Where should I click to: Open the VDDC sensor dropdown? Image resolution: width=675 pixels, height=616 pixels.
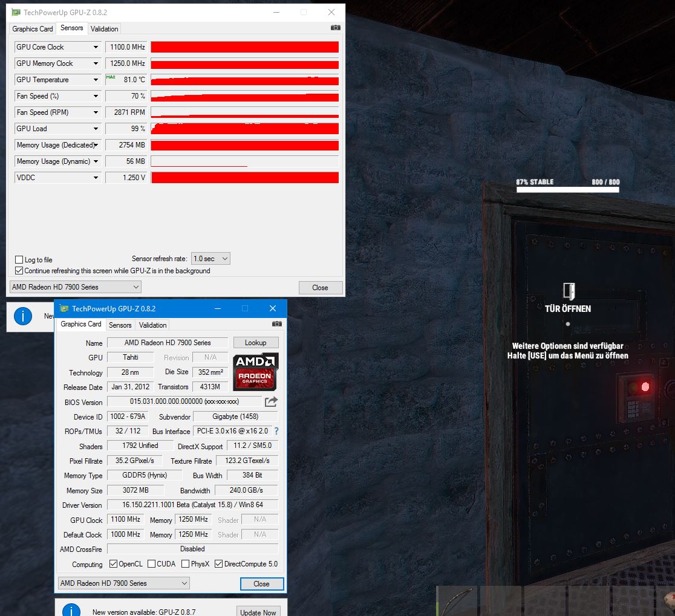pos(96,178)
